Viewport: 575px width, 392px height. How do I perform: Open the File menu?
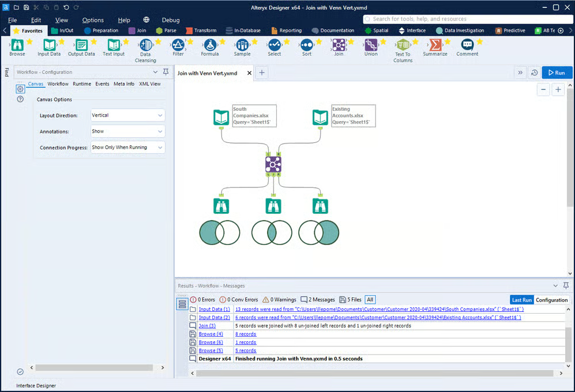coord(13,20)
